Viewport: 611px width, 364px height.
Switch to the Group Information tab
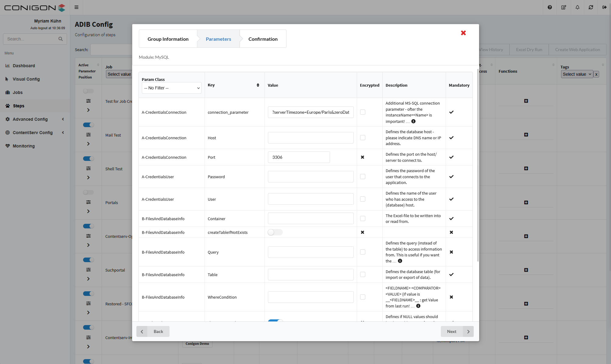pos(168,39)
